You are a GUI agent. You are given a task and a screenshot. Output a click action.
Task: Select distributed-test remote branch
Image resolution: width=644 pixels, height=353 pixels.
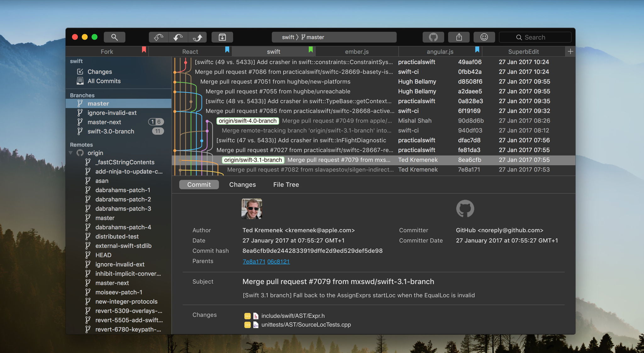(117, 236)
